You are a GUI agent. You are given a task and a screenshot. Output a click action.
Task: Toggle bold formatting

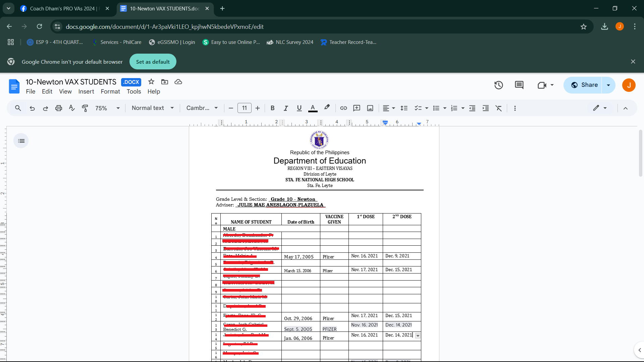(272, 108)
